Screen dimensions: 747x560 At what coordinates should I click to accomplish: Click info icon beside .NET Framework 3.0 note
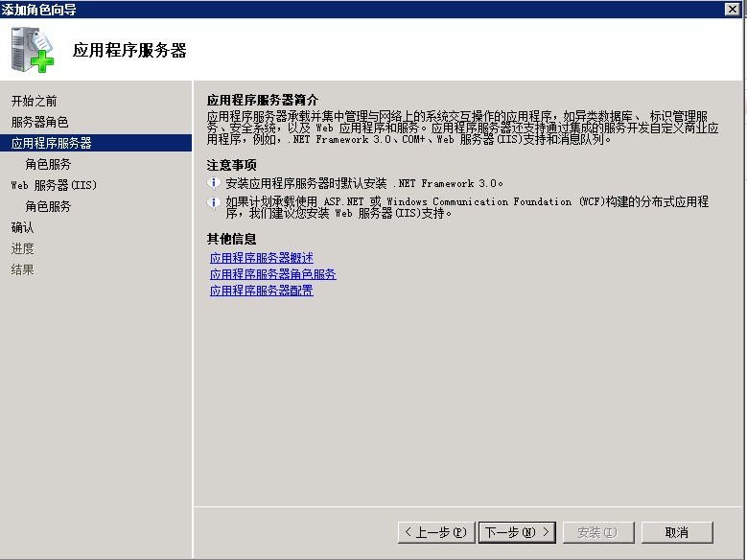(214, 183)
